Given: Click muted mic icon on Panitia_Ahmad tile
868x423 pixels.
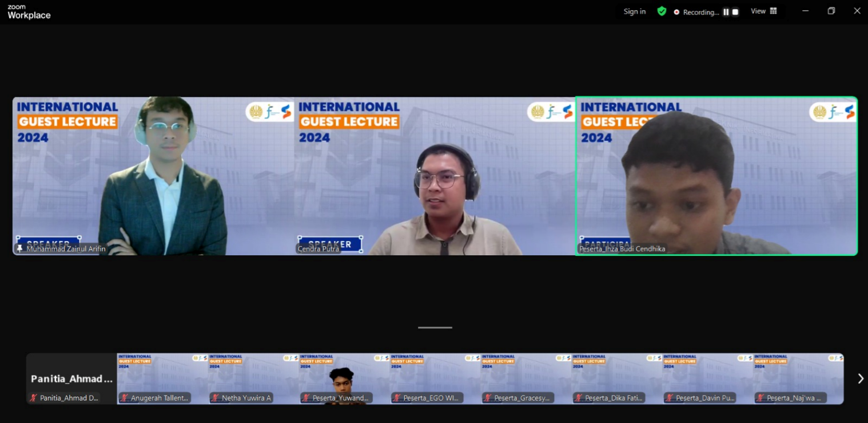Looking at the screenshot, I should [34, 398].
